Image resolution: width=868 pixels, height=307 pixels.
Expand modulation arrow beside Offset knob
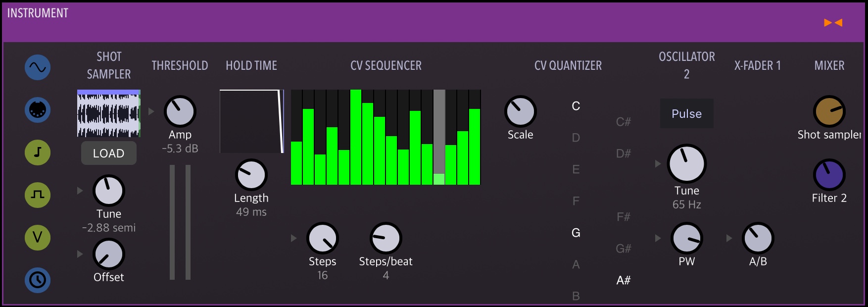(x=80, y=254)
